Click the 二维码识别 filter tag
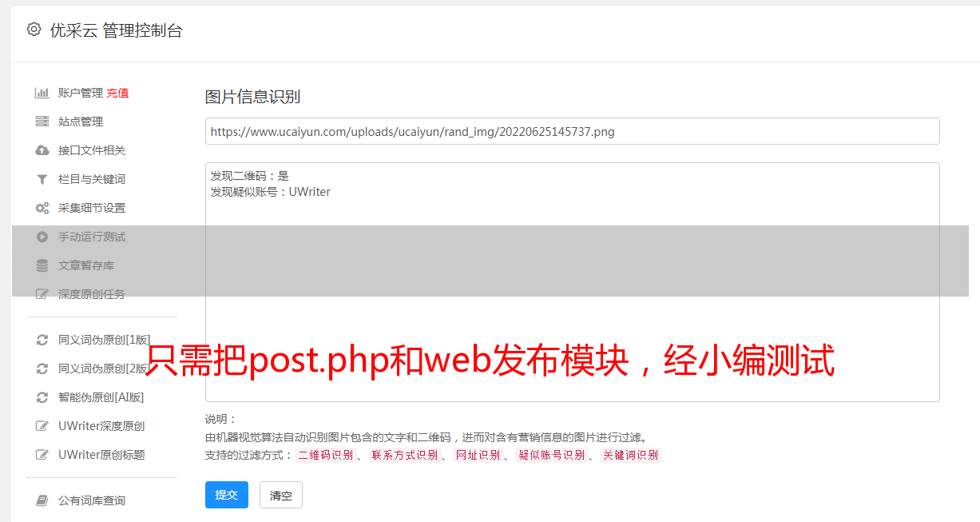The height and width of the screenshot is (522, 980). coord(325,455)
